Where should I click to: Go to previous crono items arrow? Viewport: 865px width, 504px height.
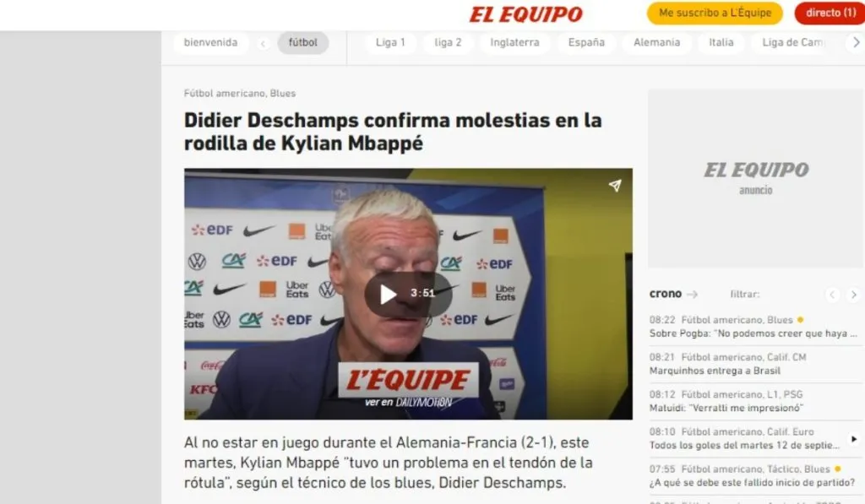[832, 295]
